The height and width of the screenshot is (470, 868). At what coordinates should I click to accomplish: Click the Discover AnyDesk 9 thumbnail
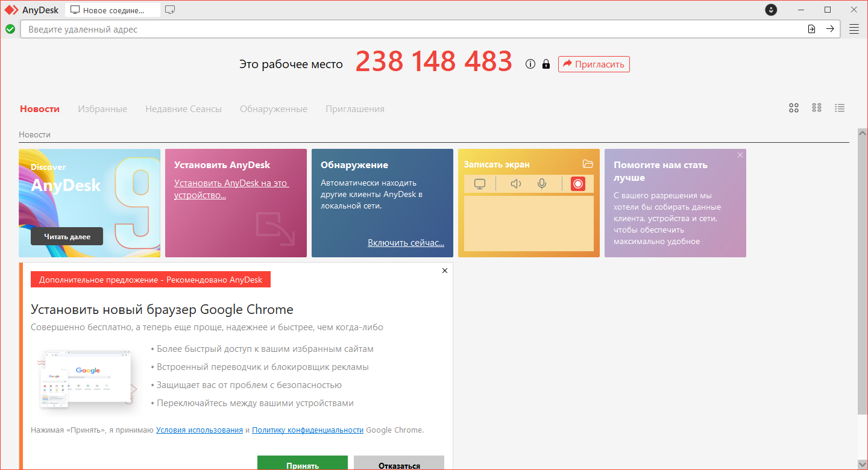89,203
